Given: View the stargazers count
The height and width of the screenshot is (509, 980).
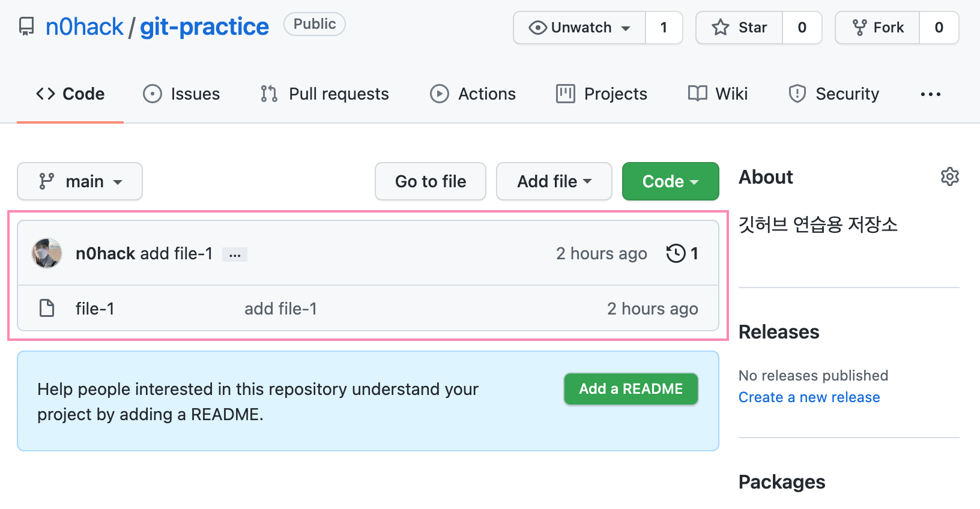Looking at the screenshot, I should pyautogui.click(x=802, y=28).
